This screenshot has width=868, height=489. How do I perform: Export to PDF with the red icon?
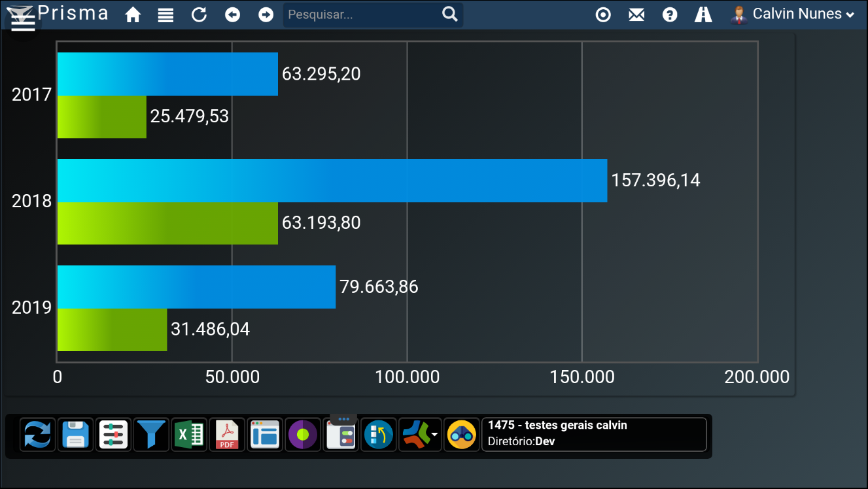click(228, 435)
